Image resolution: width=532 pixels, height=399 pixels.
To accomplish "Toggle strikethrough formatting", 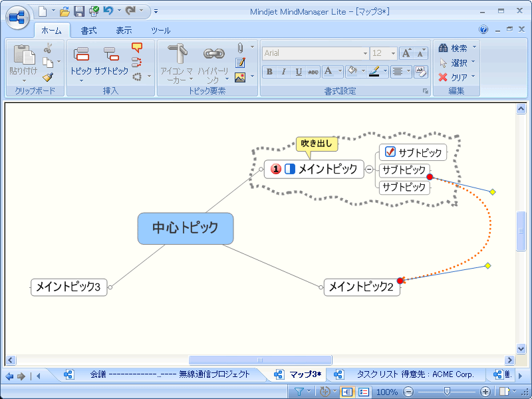I will coord(313,72).
